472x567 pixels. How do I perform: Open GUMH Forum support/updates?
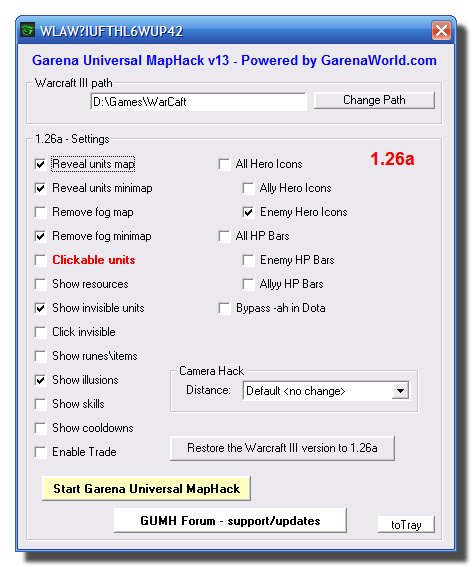(230, 520)
